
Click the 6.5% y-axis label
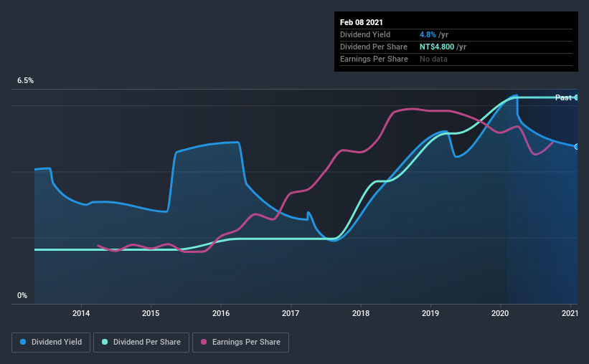(25, 81)
